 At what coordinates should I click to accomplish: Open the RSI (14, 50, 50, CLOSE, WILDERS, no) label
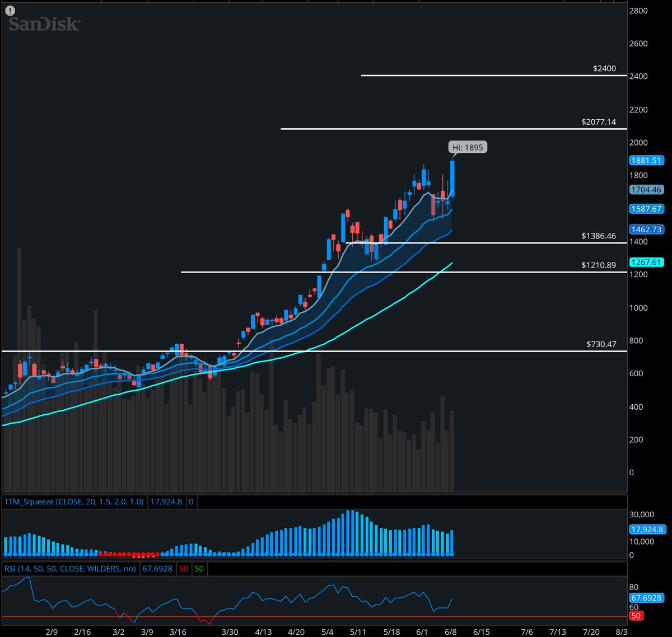point(70,569)
